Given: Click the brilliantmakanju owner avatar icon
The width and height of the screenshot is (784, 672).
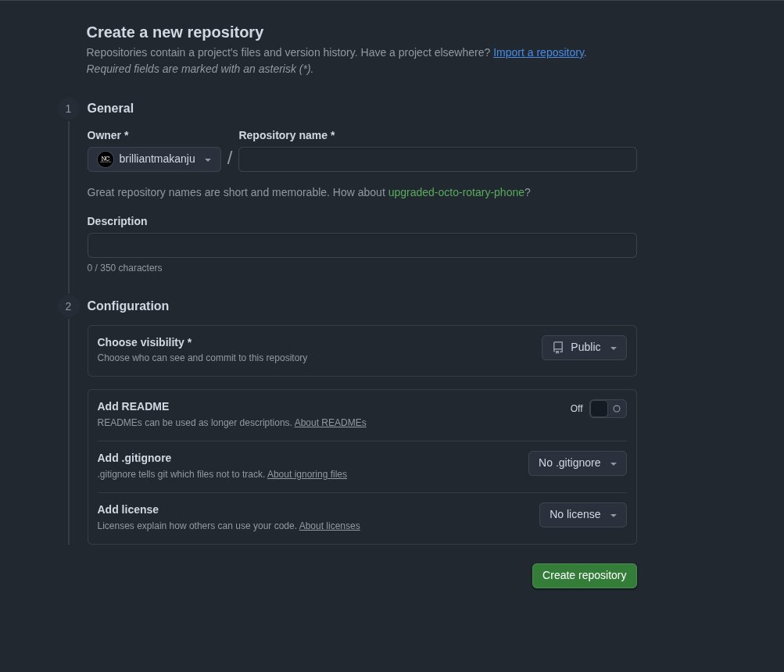Looking at the screenshot, I should pyautogui.click(x=105, y=159).
